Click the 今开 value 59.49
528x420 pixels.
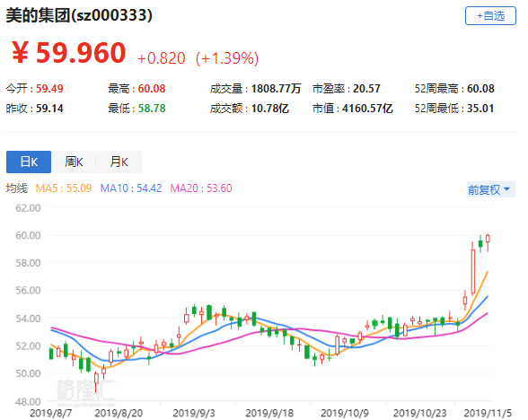(x=49, y=89)
